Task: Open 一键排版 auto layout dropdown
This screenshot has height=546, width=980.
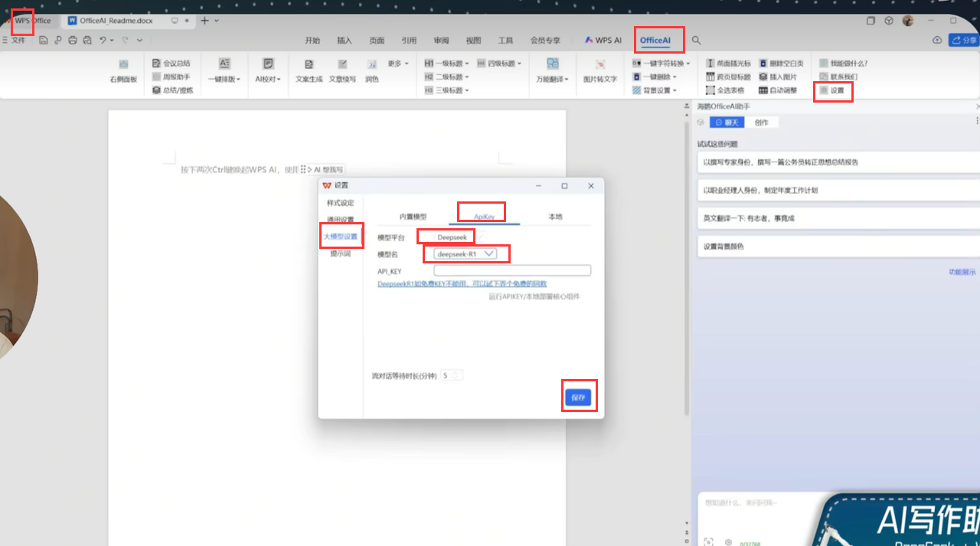Action: click(x=224, y=71)
